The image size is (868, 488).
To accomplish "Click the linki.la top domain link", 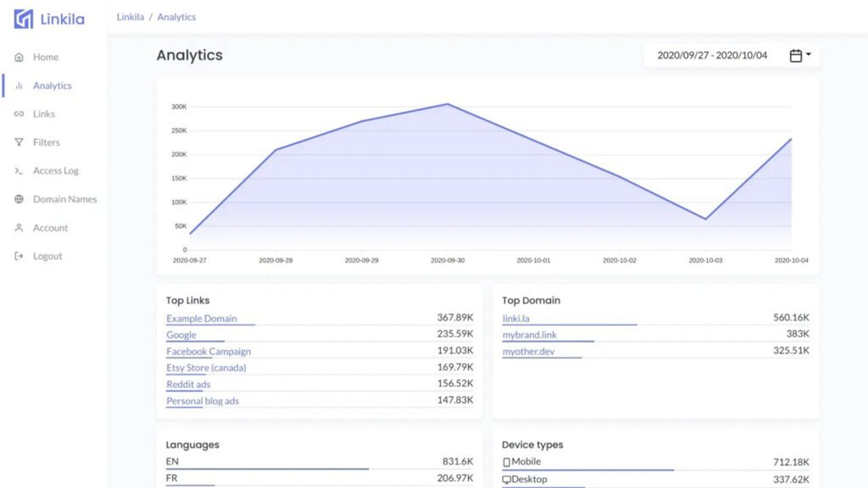I will click(515, 319).
